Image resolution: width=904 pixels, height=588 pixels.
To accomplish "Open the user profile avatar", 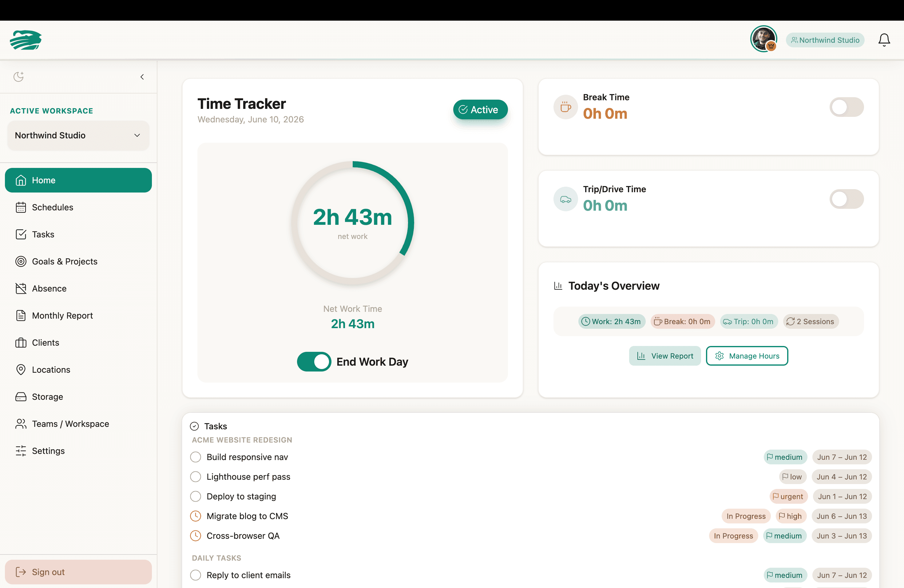I will click(763, 39).
